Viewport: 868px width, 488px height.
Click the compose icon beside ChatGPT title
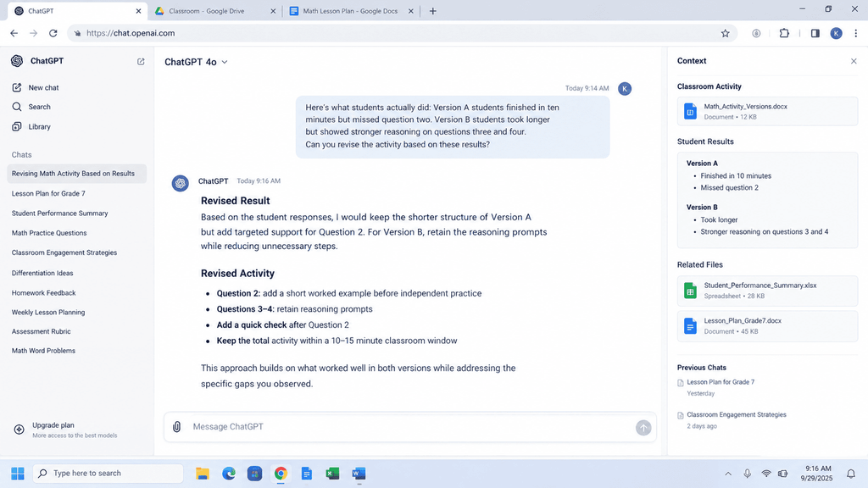click(141, 61)
